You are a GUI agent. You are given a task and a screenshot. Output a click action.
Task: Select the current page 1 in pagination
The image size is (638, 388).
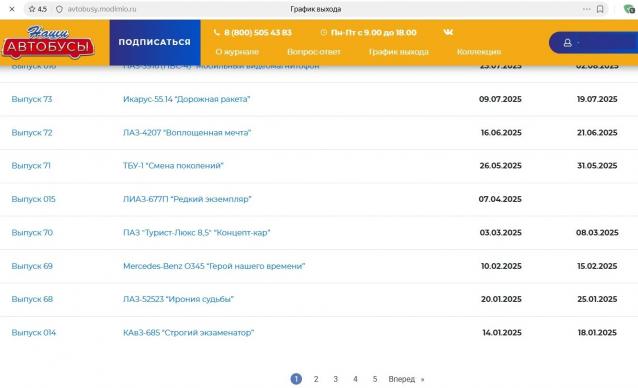pyautogui.click(x=296, y=379)
